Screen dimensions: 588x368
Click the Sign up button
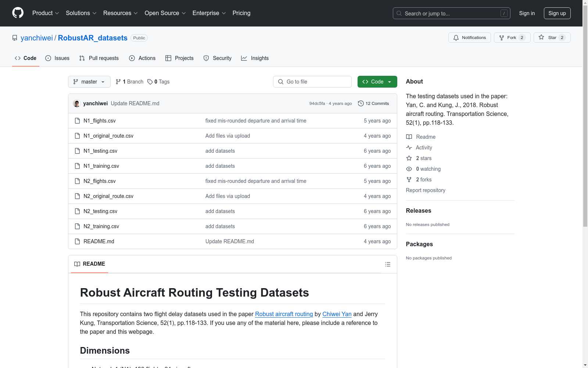tap(557, 13)
